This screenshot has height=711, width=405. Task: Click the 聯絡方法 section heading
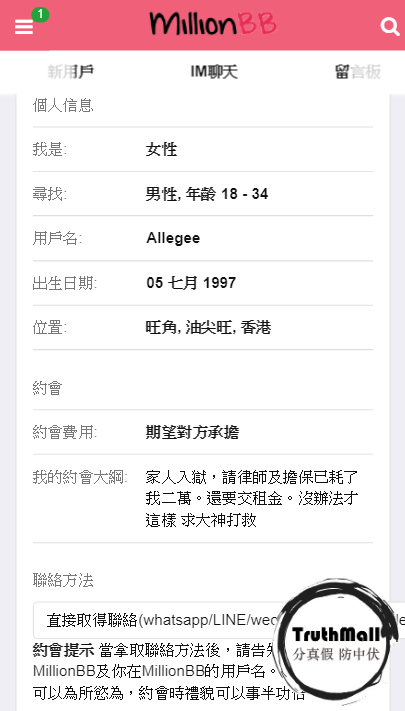tap(63, 580)
